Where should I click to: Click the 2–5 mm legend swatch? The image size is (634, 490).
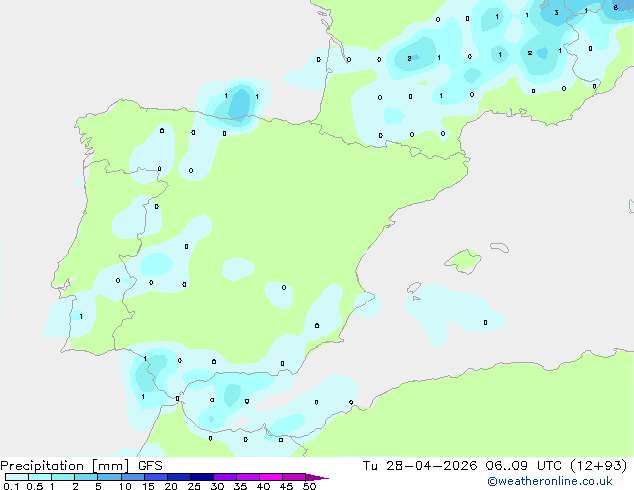coord(86,477)
